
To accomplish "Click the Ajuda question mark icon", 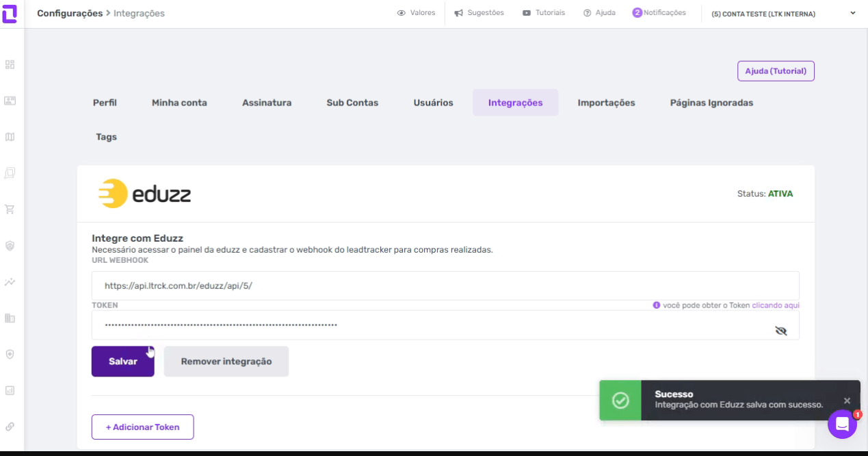I will 587,12.
